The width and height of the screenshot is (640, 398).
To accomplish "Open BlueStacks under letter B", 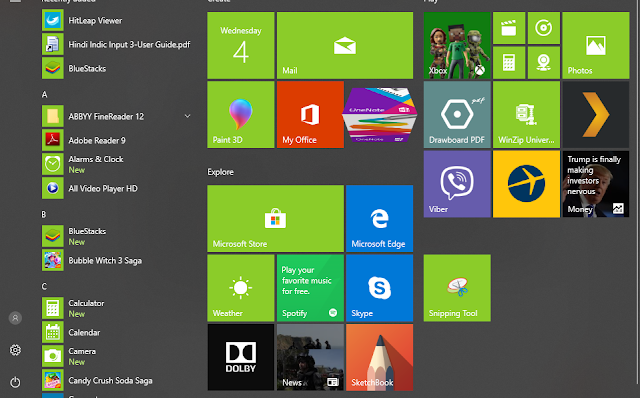I will point(116,236).
